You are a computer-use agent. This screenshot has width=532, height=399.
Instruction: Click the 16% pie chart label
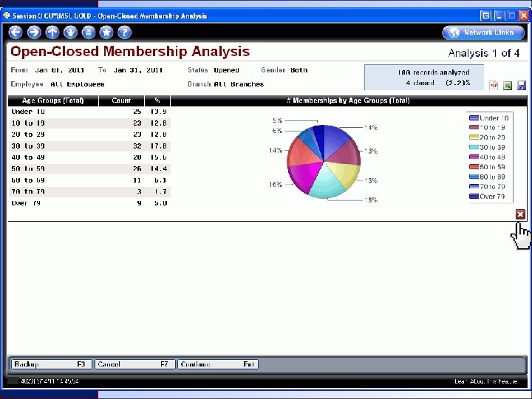tap(276, 185)
